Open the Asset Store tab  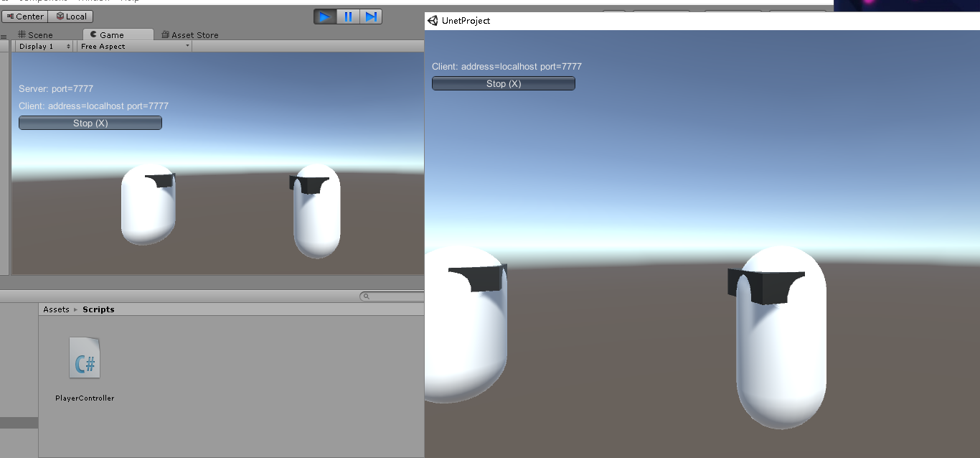[190, 34]
